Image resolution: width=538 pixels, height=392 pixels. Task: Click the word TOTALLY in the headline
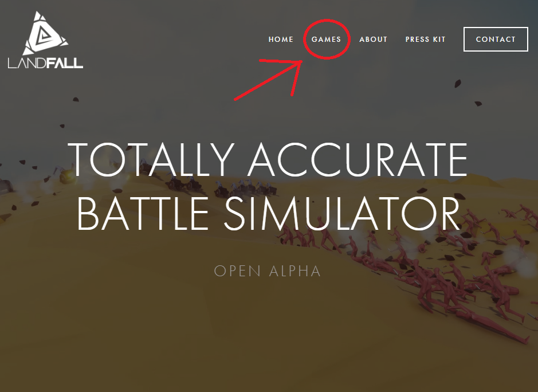tap(151, 159)
